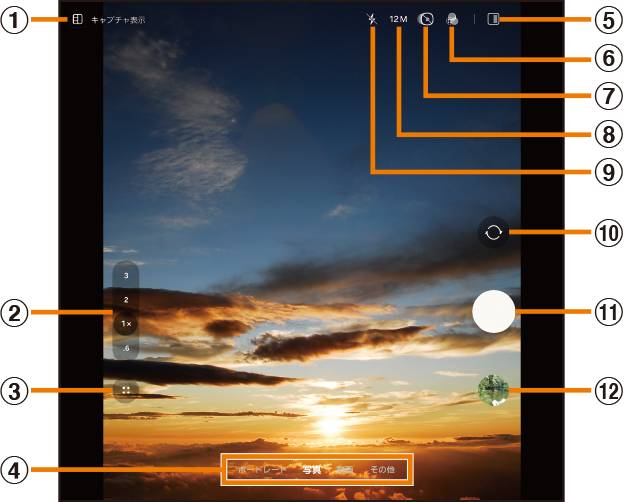Select .6 ultra-wide zoom level
The height and width of the screenshot is (502, 625).
coord(126,348)
